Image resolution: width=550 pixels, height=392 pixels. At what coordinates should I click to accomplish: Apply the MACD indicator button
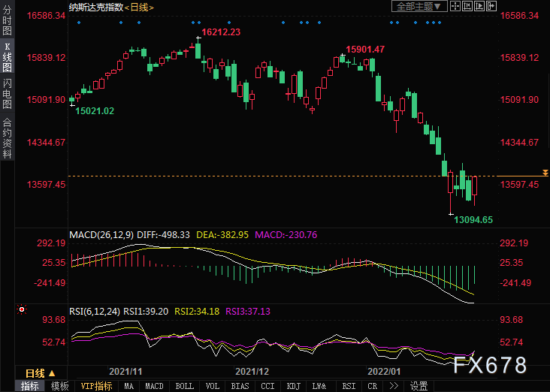tap(154, 386)
